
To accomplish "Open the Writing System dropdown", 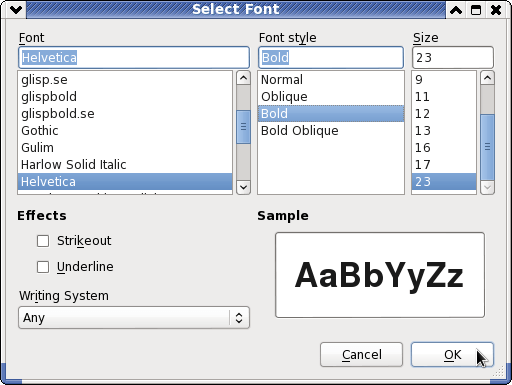I will pyautogui.click(x=134, y=318).
